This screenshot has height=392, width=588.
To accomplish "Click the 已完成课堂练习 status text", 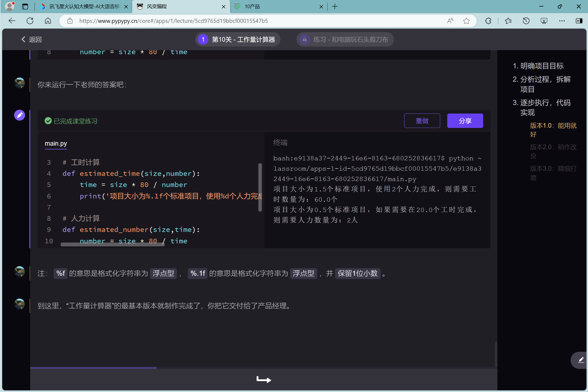I will [76, 121].
